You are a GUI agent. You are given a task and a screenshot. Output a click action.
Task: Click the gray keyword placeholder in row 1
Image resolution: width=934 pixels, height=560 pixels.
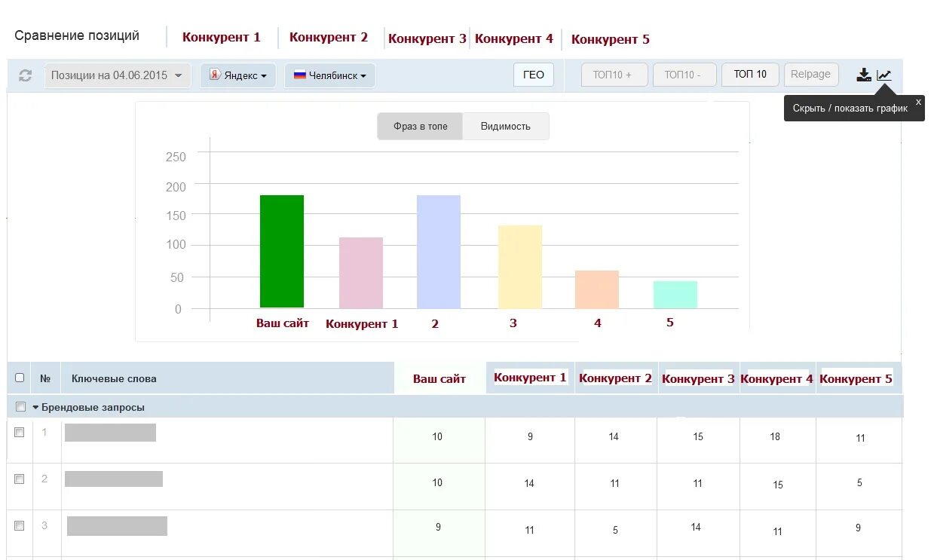pyautogui.click(x=110, y=433)
